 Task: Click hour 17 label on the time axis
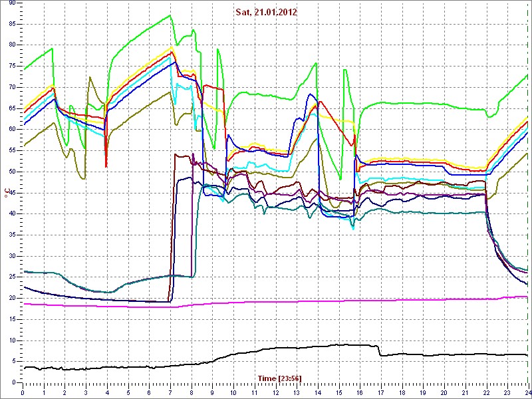click(380, 392)
